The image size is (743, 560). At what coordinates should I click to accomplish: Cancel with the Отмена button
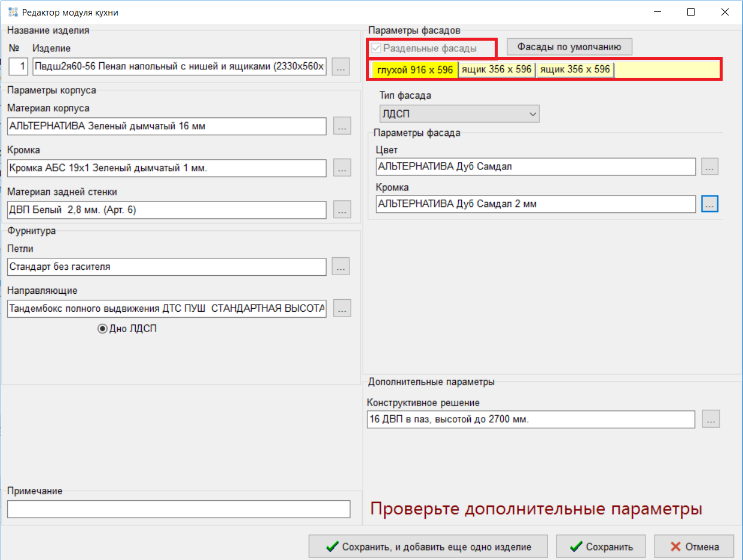(694, 546)
